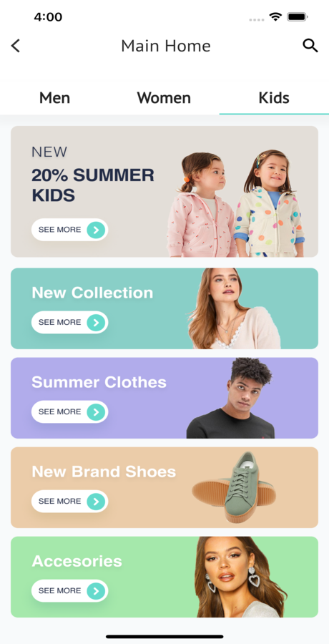Tap the Main Home page title
This screenshot has height=644, width=329.
(166, 46)
